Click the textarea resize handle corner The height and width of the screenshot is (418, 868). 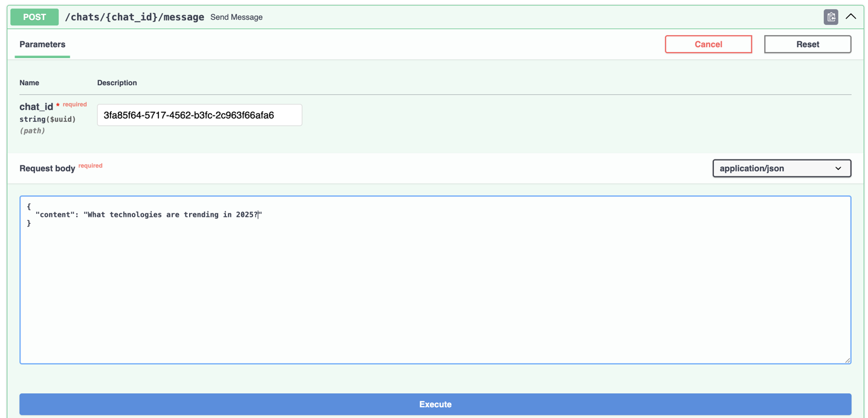847,360
